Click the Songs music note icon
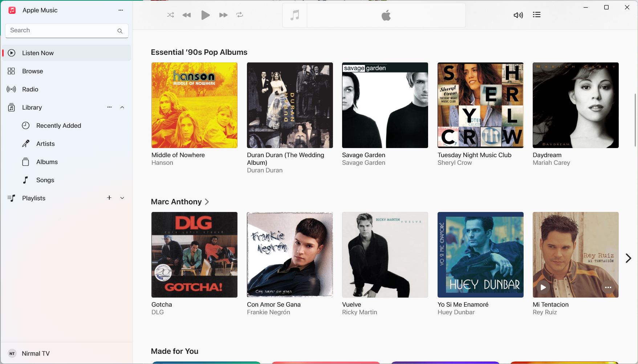Viewport: 638px width, 364px height. tap(25, 180)
